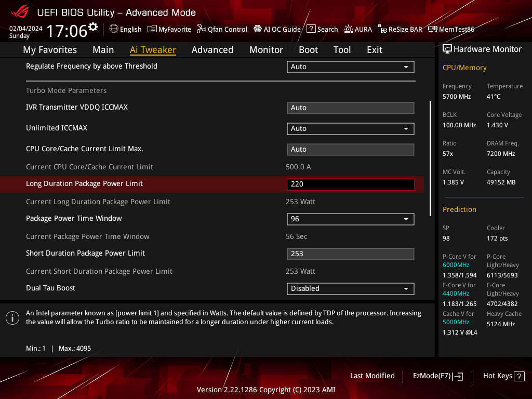
Task: Click the CPU Core/Cache Current Limit Max. label
Action: [85, 149]
